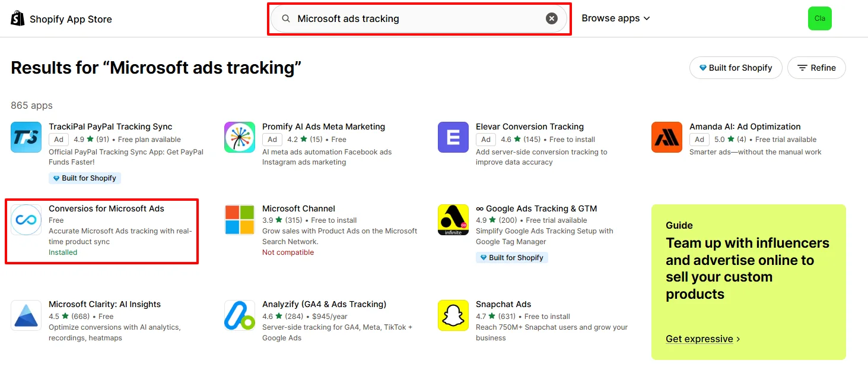Click the Built for Shopify badge under TrackiPal

point(84,178)
